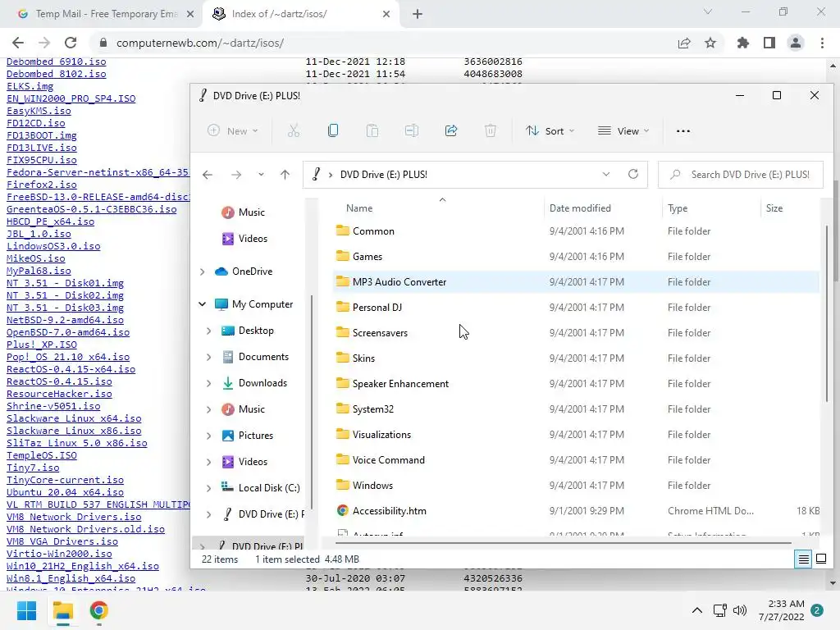The height and width of the screenshot is (630, 840).
Task: Open recent locations dropdown near navigation arrows
Action: point(261,175)
